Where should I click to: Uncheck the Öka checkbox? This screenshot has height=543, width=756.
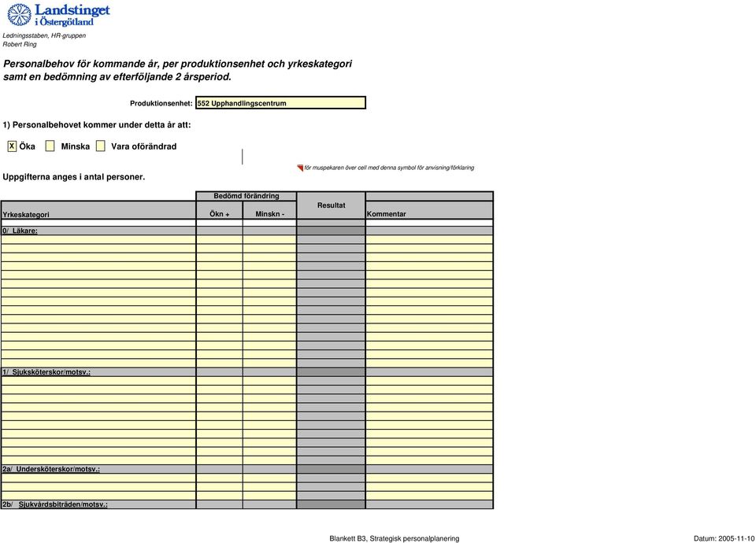pyautogui.click(x=12, y=146)
